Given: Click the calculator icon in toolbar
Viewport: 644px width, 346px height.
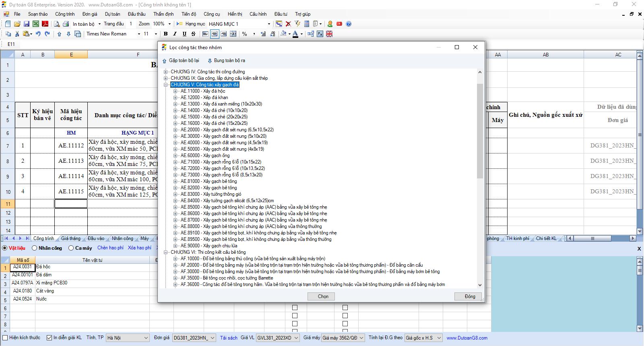Looking at the screenshot, I should 307,24.
